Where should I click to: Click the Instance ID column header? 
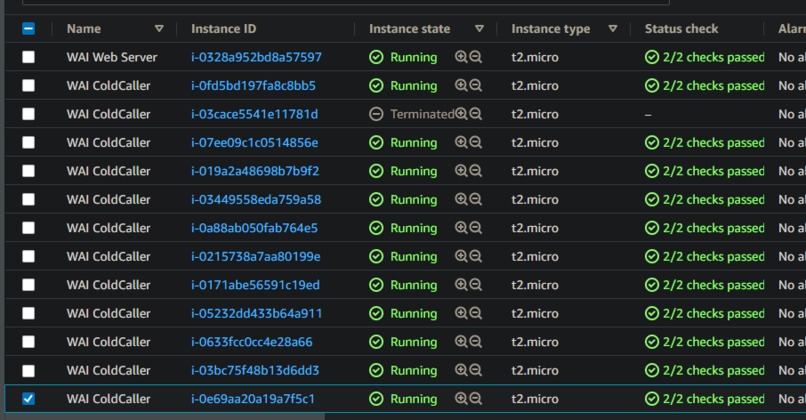click(224, 29)
